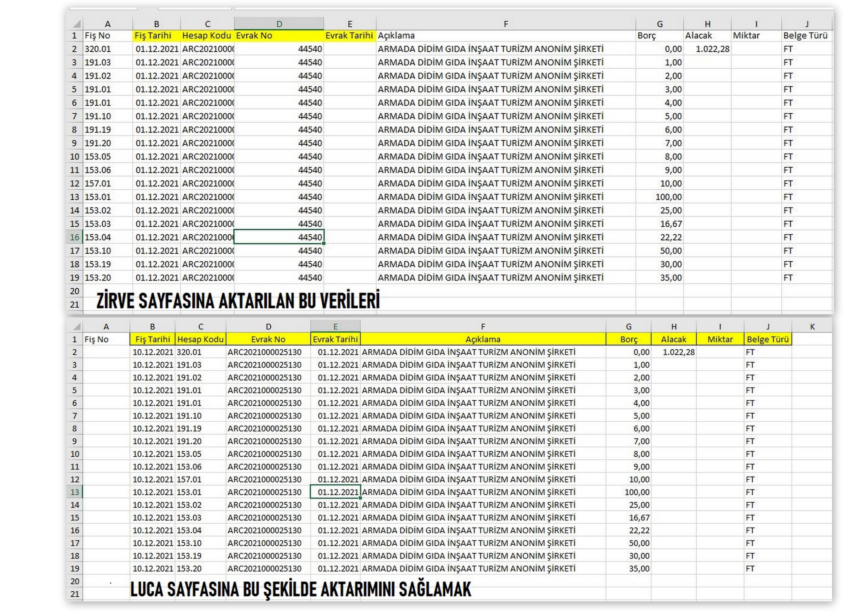Select cell 157.01 in column A of Zirve sheet
This screenshot has height=614, width=868.
coord(108,184)
